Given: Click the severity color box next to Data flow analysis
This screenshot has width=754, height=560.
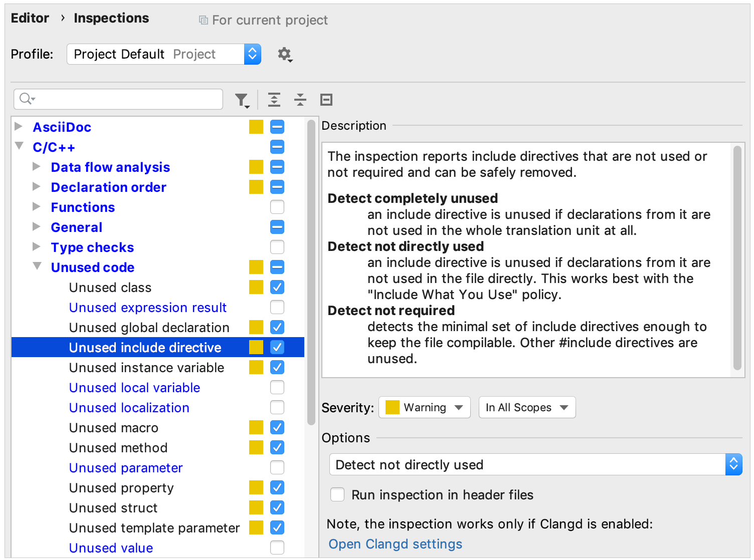Looking at the screenshot, I should [256, 167].
